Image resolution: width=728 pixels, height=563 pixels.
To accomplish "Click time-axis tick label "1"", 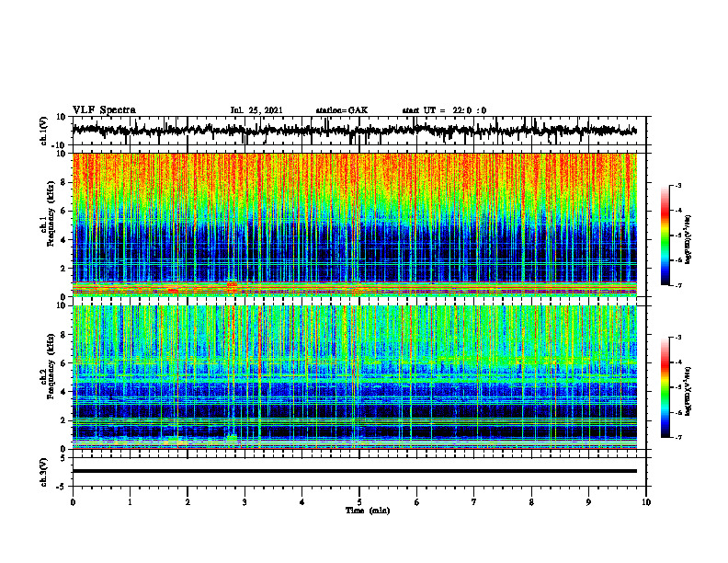I will click(x=130, y=502).
